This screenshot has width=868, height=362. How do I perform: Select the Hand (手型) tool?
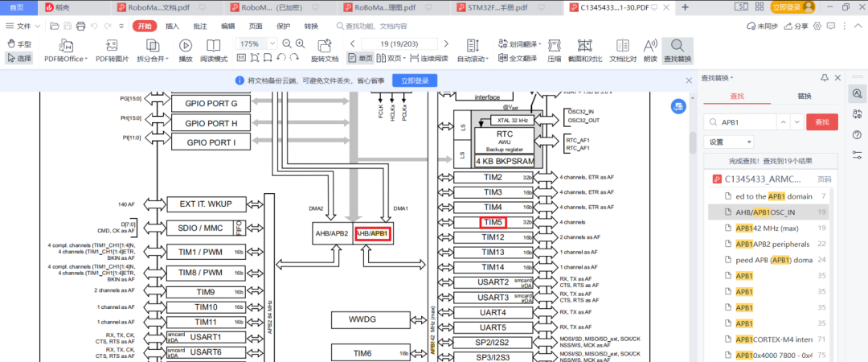(19, 44)
